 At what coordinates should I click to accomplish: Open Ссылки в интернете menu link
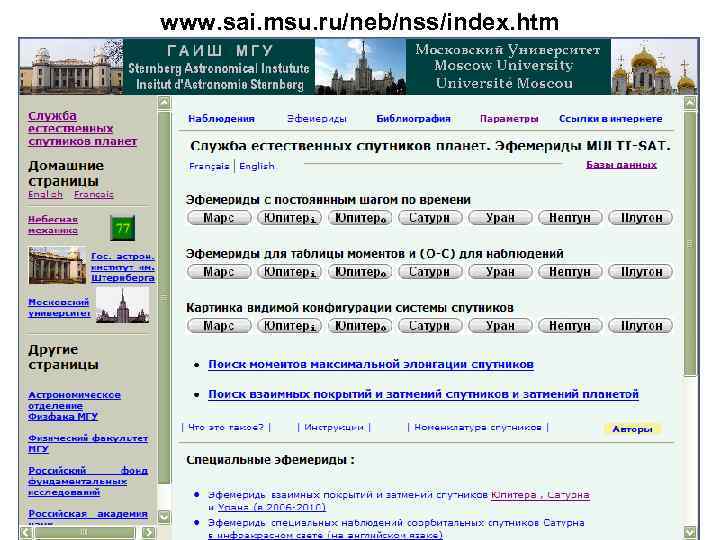tap(610, 119)
